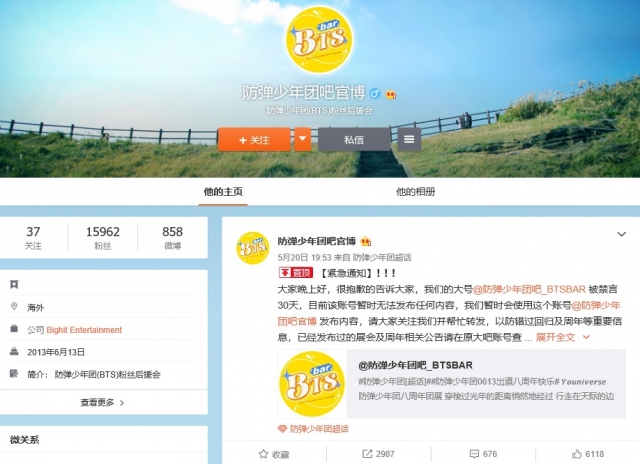Favorite the post with the 收藏 star

(x=274, y=454)
